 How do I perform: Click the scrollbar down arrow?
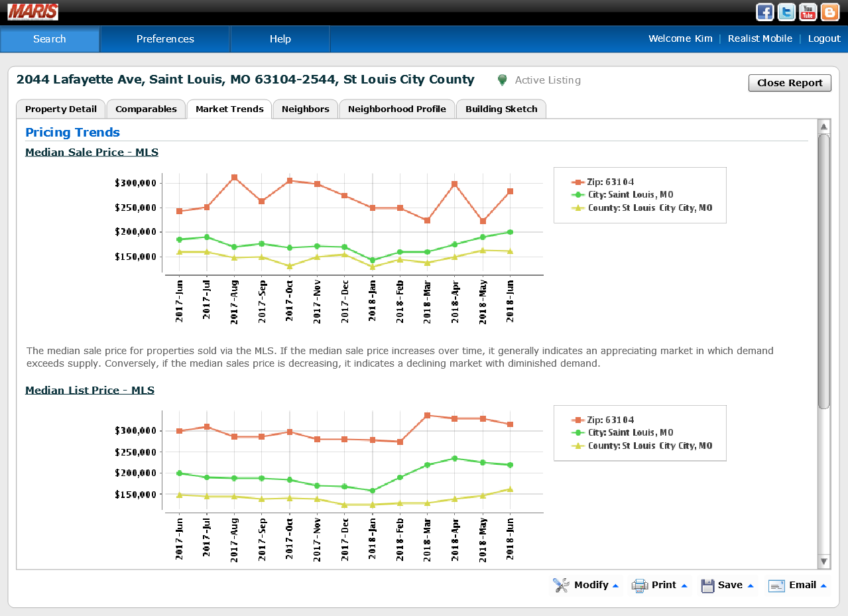coord(824,562)
